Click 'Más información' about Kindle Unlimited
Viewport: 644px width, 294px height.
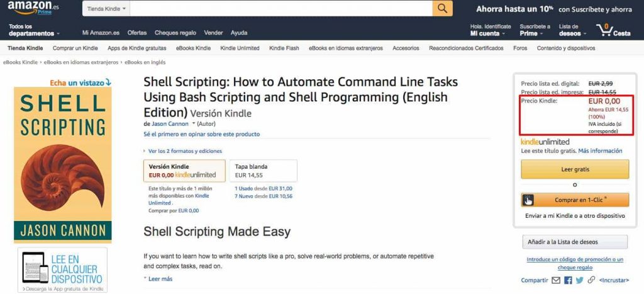pos(600,151)
